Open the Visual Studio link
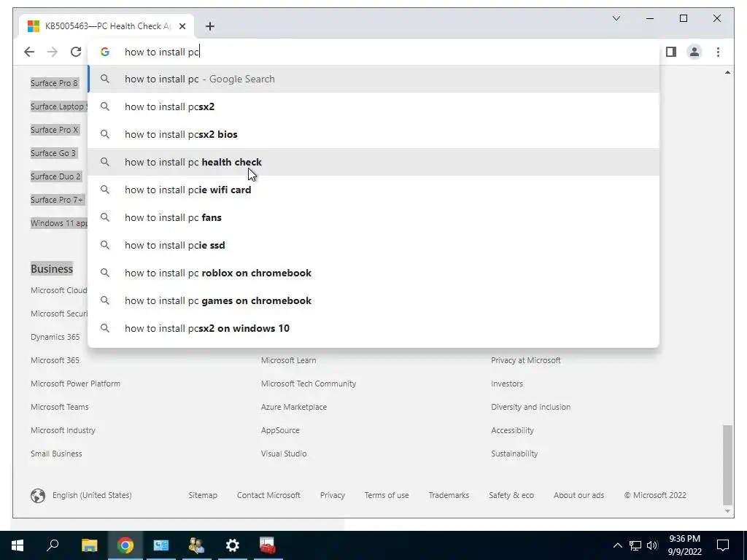Viewport: 747px width, 560px height. (284, 454)
